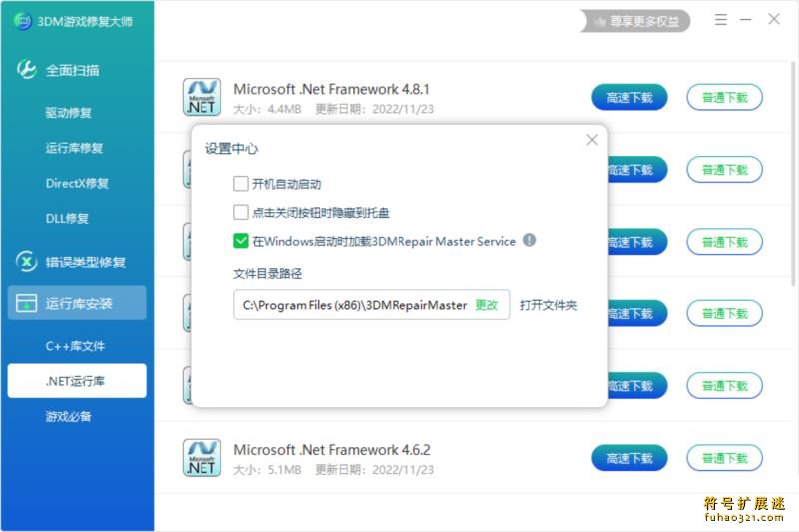Open 运行库安装 section
799x532 pixels.
coord(77,303)
